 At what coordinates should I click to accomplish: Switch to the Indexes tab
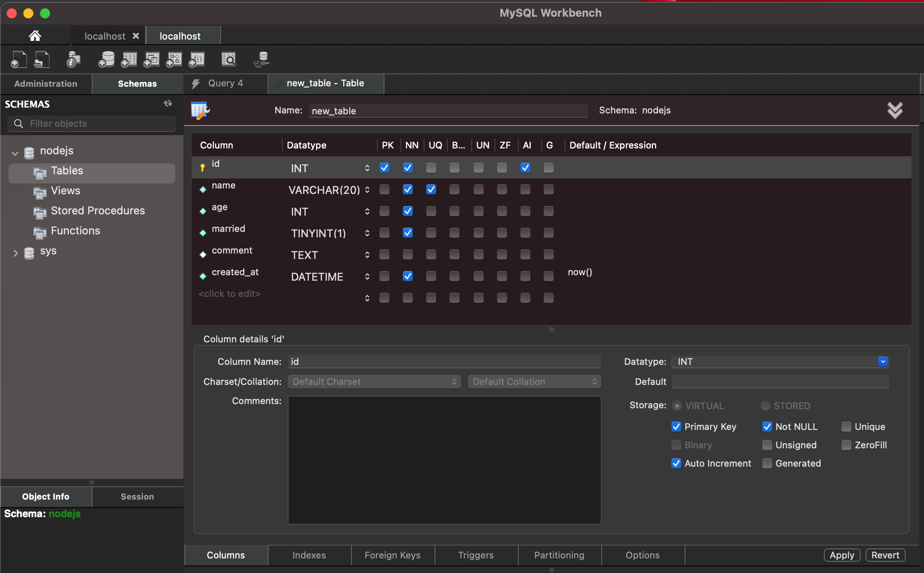(309, 555)
